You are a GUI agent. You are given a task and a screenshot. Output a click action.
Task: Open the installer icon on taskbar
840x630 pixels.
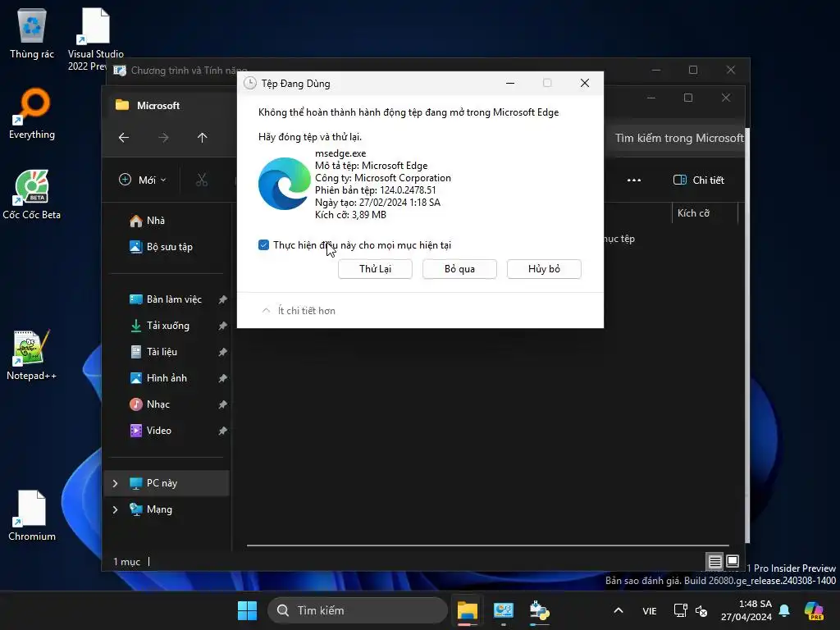click(539, 610)
